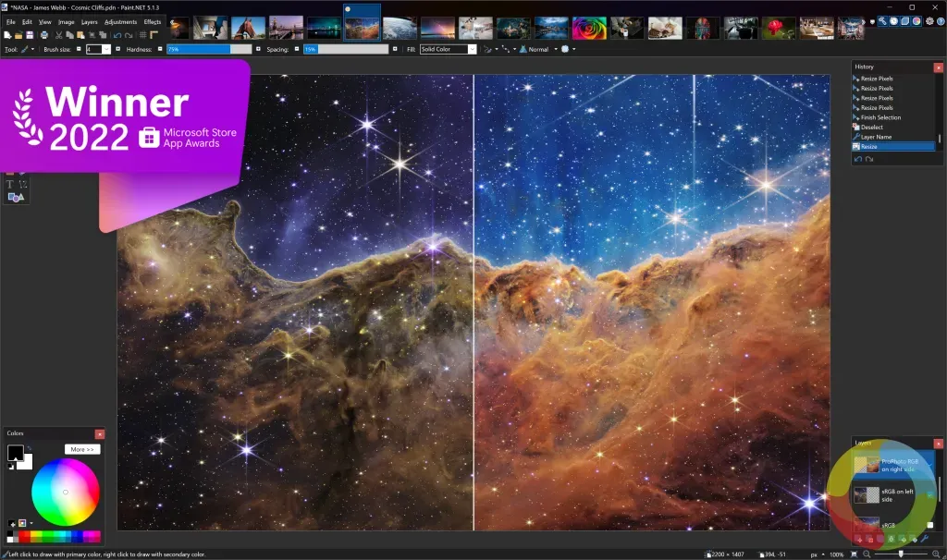Increase brush size with plus button

click(117, 49)
